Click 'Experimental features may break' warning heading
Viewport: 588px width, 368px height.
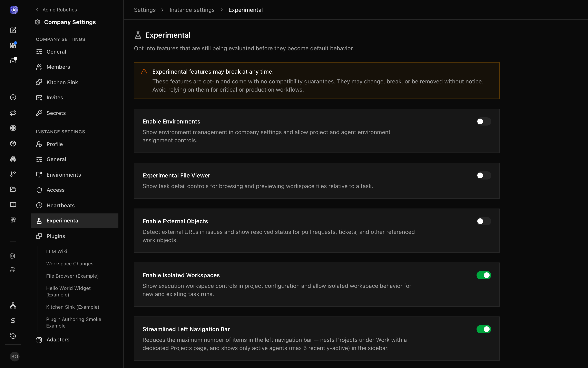pos(213,72)
